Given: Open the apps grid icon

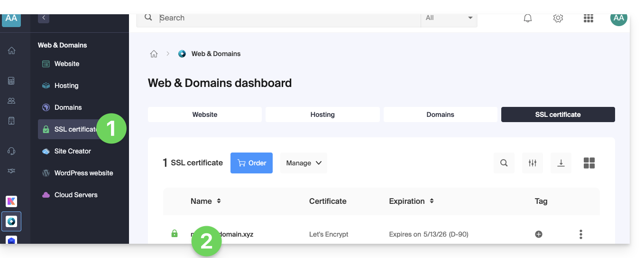Looking at the screenshot, I should 588,19.
